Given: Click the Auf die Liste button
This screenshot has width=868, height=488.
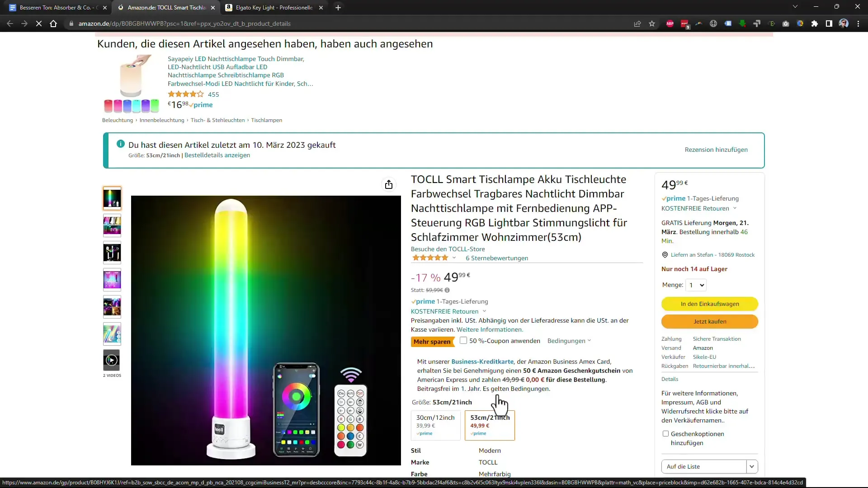Looking at the screenshot, I should pos(704,466).
